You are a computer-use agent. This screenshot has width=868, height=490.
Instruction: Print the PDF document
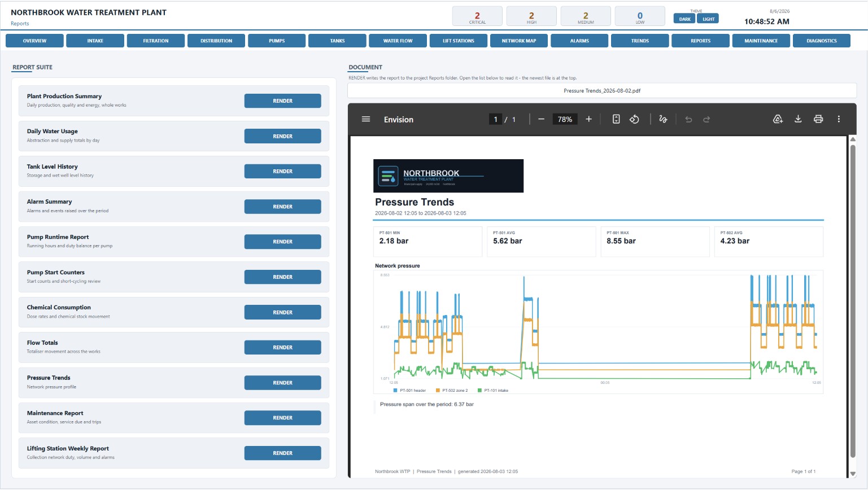coord(818,119)
